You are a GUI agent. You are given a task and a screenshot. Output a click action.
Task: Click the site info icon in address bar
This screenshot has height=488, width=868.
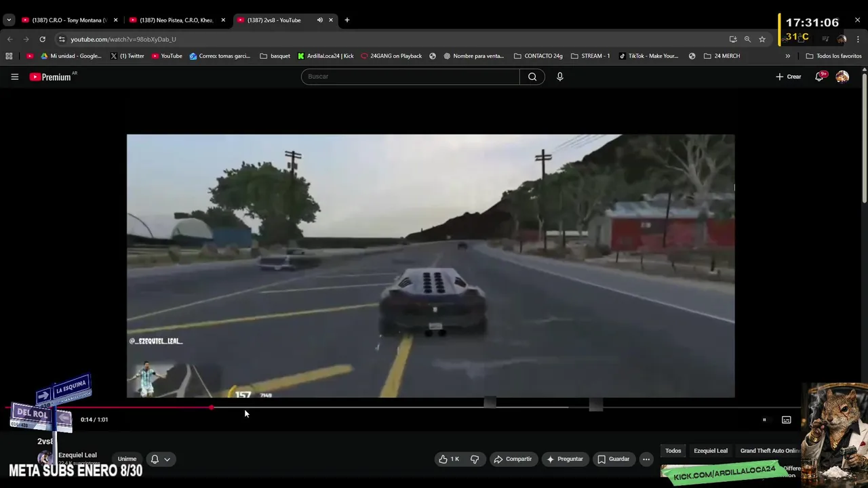(62, 39)
